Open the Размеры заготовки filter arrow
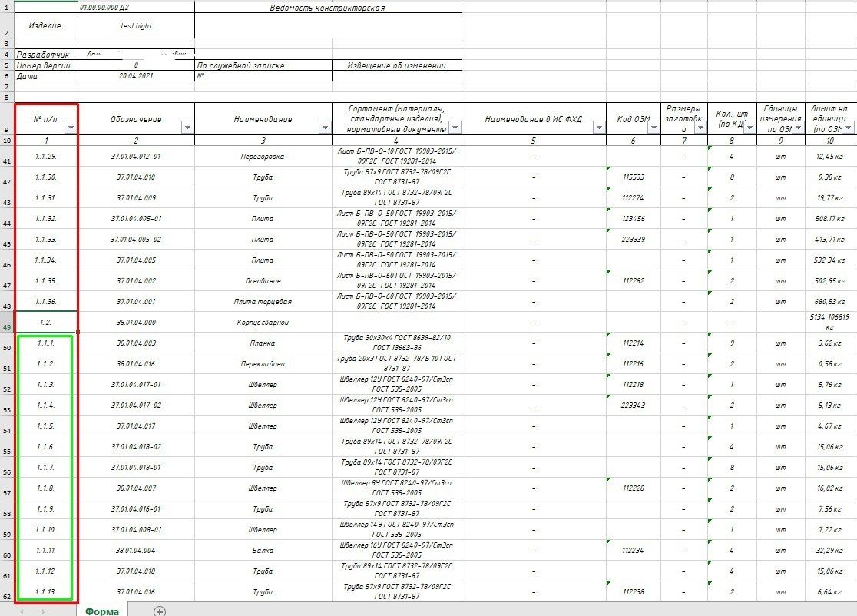857x616 pixels. 700,128
